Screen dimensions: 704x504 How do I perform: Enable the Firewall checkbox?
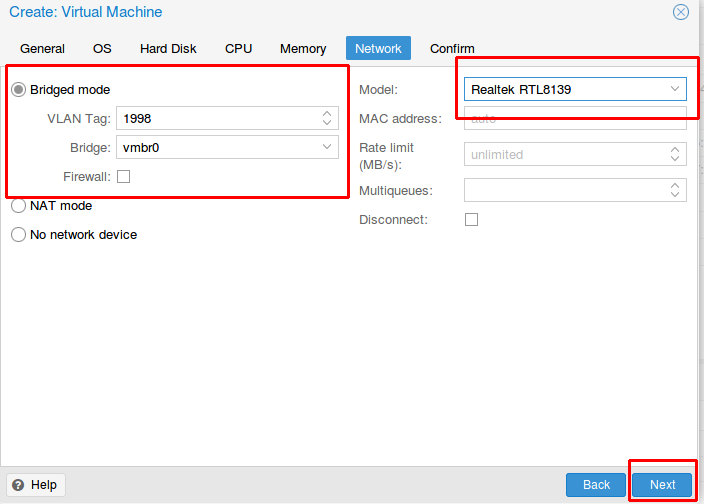click(123, 176)
